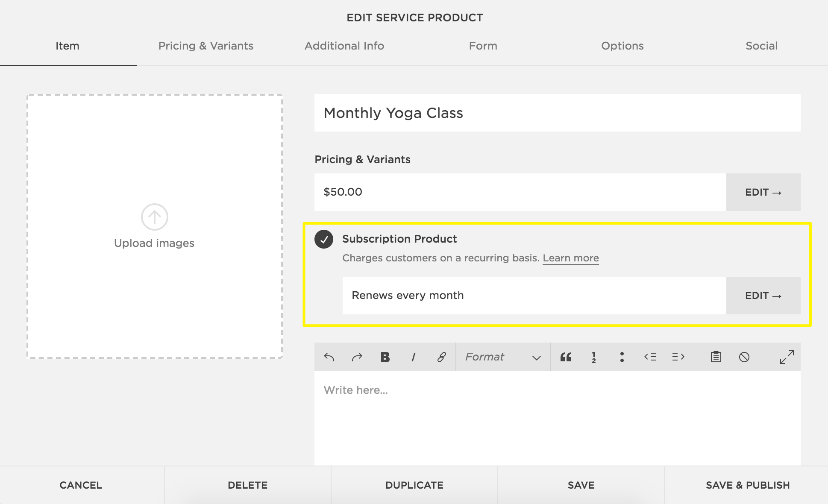Open the Options tab

[x=622, y=46]
